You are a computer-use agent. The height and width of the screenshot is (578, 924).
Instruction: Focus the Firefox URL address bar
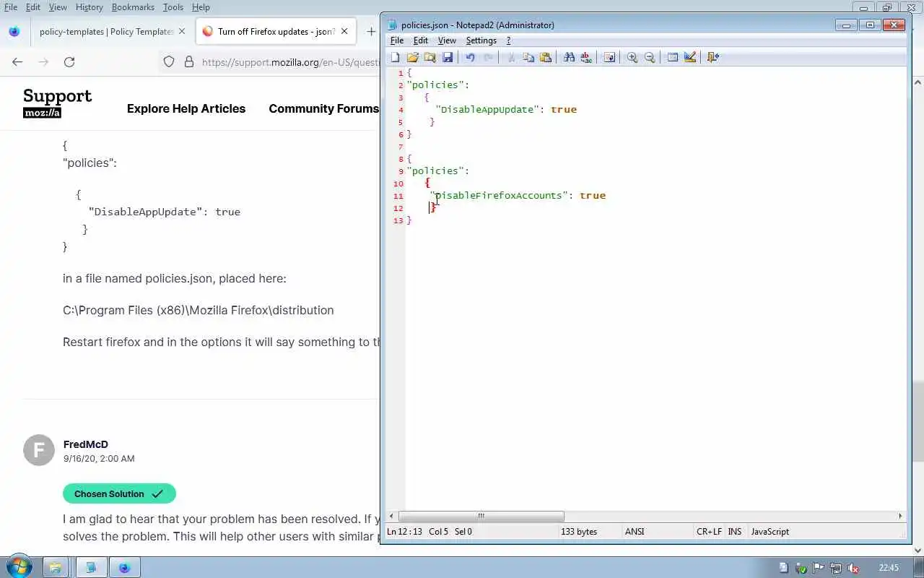pyautogui.click(x=289, y=62)
